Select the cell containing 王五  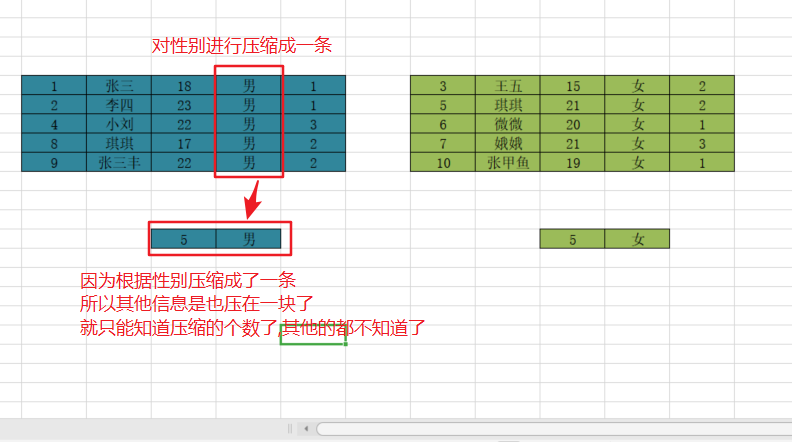coord(508,85)
